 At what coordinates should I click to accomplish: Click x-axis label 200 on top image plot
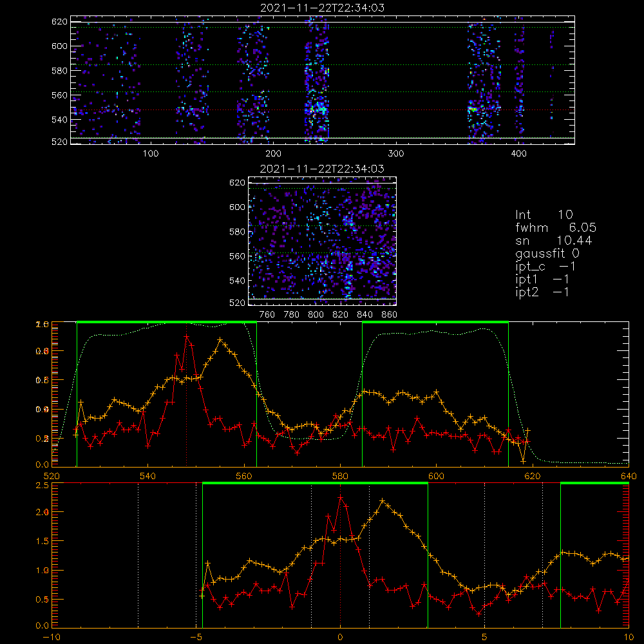pyautogui.click(x=273, y=154)
